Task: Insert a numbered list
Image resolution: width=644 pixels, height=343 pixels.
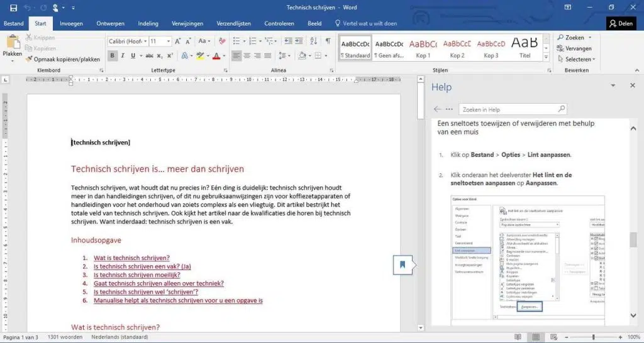Action: [253, 41]
